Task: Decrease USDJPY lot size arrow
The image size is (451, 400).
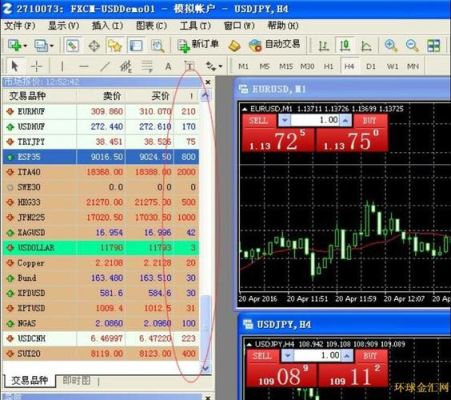Action: pyautogui.click(x=287, y=356)
